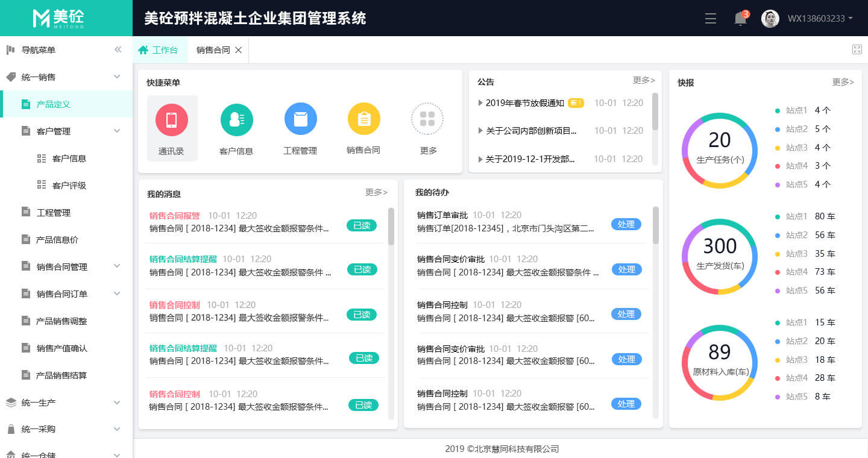The height and width of the screenshot is (458, 868).
Task: Collapse the 统一销售 menu section
Action: pos(117,77)
